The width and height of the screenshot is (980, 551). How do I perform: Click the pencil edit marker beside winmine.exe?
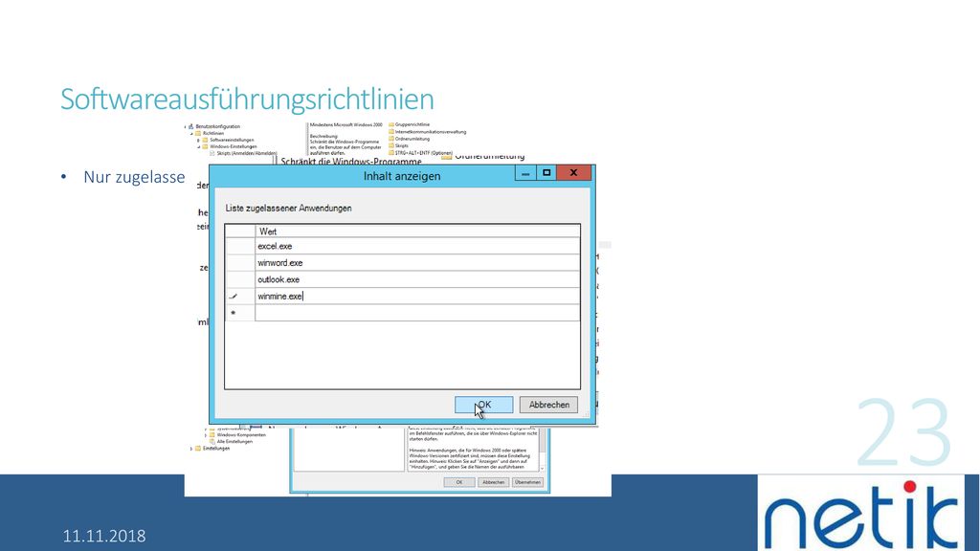pyautogui.click(x=234, y=297)
